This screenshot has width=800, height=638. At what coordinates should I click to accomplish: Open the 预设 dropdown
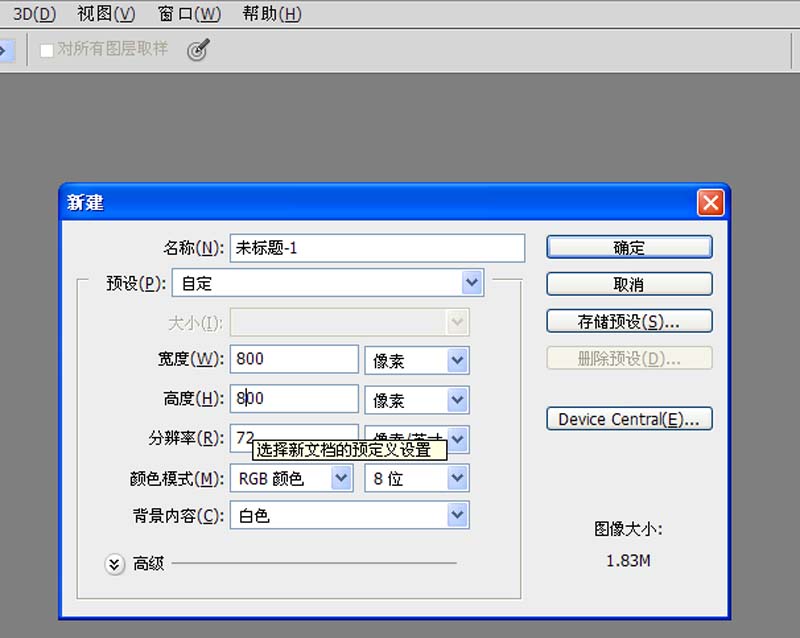point(328,283)
